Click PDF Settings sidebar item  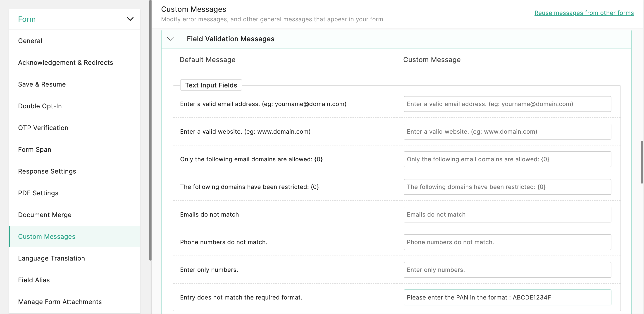coord(38,192)
